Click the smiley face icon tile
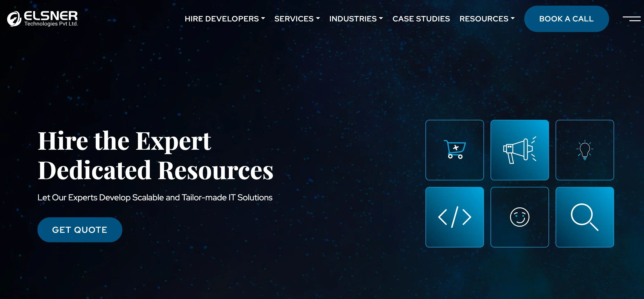The width and height of the screenshot is (644, 299). coord(520,217)
